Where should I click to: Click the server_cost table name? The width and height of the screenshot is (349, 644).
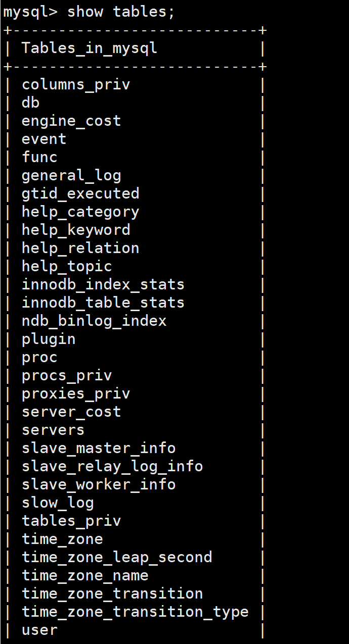[x=71, y=412]
